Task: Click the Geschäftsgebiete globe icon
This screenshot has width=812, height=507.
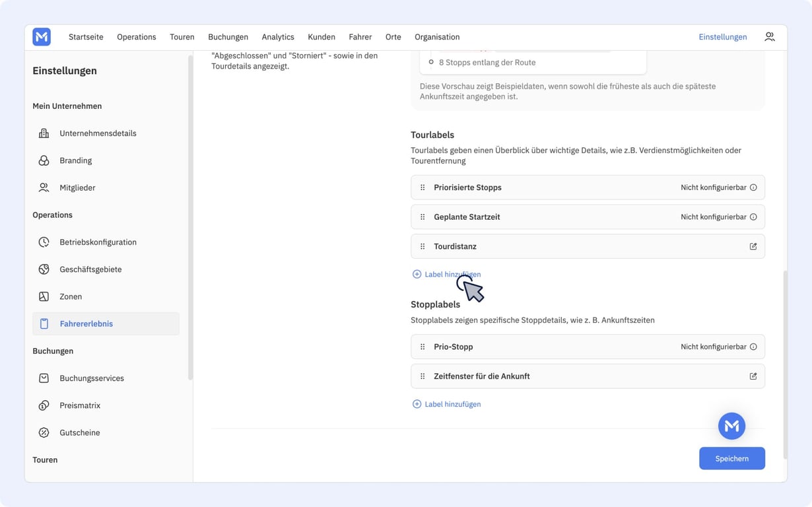Action: click(44, 269)
